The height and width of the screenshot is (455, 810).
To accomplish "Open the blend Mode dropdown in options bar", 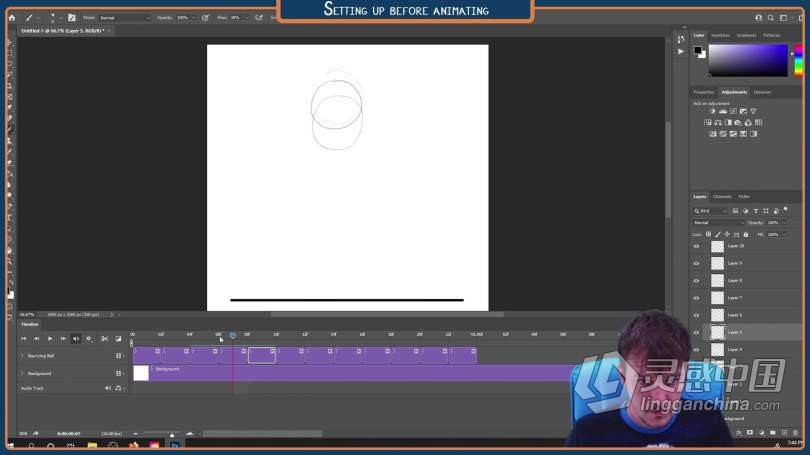I will click(x=124, y=18).
